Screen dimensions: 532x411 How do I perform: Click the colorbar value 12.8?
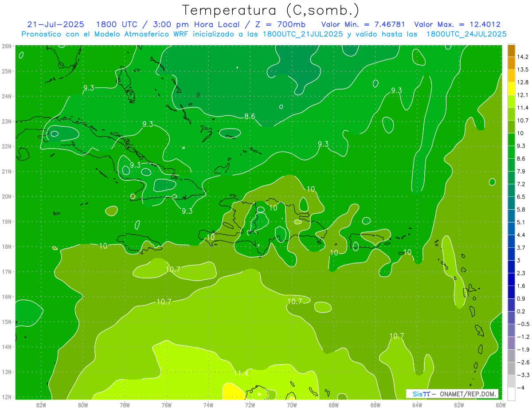click(523, 82)
